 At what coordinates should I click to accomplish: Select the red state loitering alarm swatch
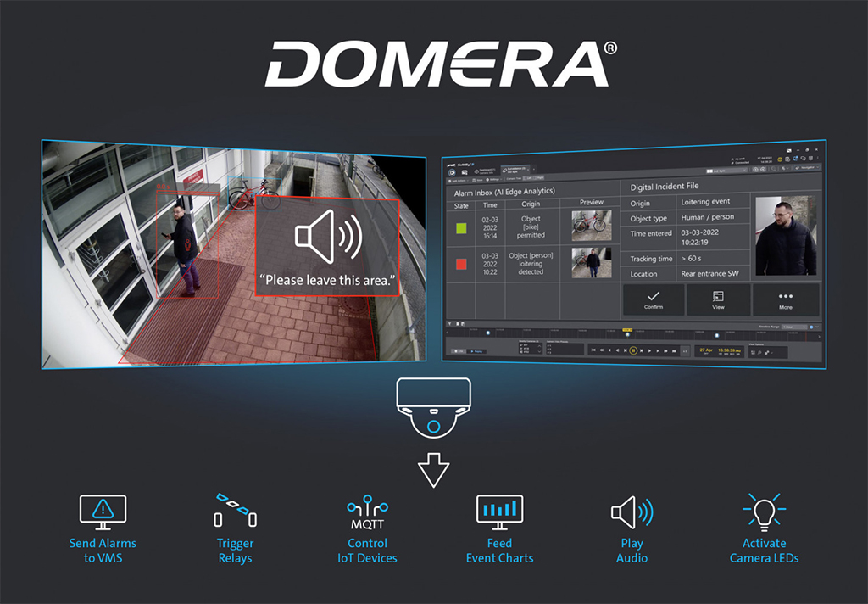coord(461,263)
